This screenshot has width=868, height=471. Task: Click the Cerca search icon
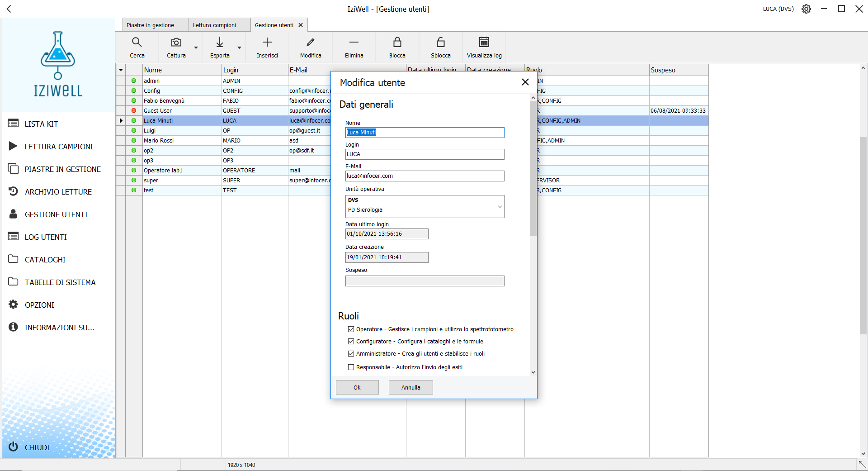[137, 43]
